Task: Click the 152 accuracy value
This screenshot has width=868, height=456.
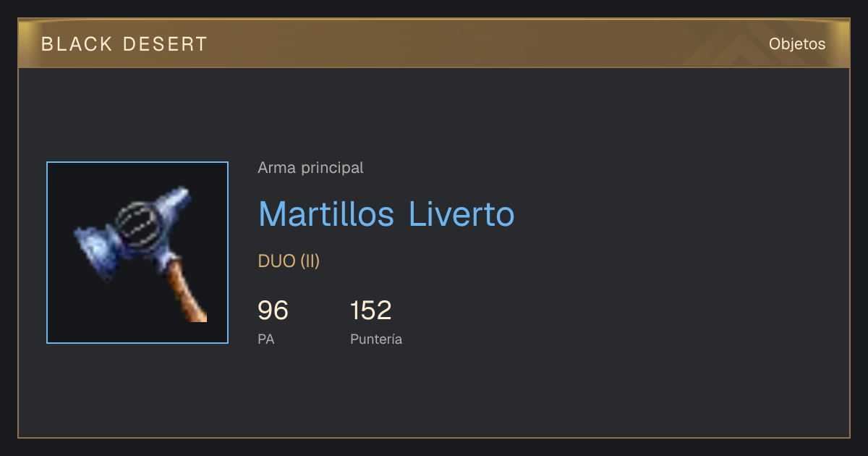Action: [x=371, y=311]
